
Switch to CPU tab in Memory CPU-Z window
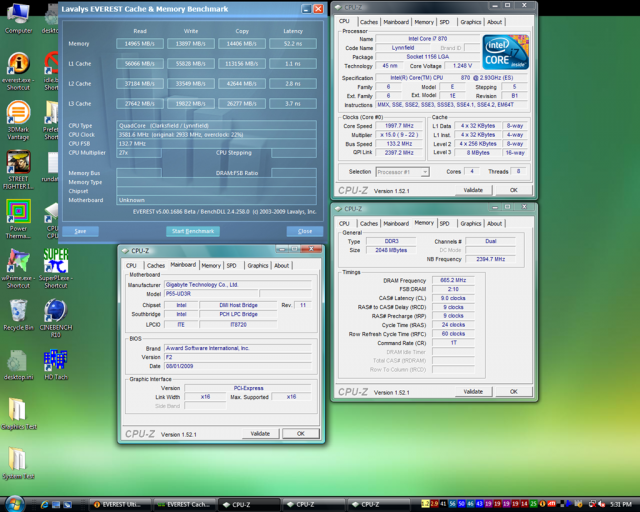click(x=344, y=223)
